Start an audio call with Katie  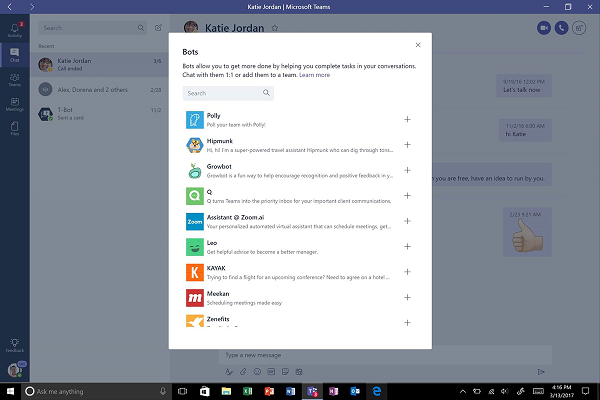(x=561, y=29)
